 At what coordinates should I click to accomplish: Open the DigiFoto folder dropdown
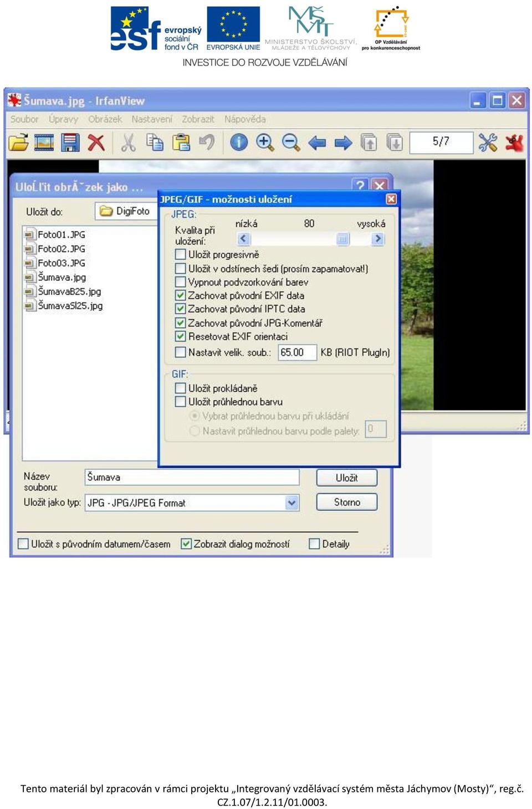(x=126, y=211)
